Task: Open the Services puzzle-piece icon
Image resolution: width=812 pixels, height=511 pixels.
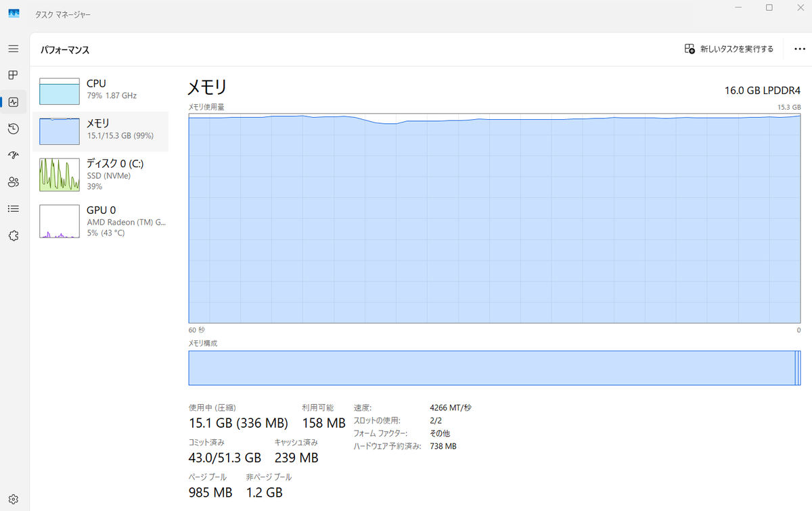Action: (13, 236)
